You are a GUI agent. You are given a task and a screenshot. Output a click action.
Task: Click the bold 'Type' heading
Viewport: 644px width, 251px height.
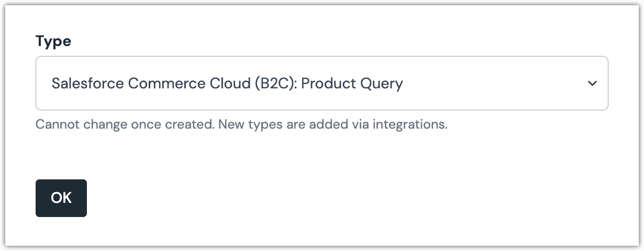pos(53,41)
